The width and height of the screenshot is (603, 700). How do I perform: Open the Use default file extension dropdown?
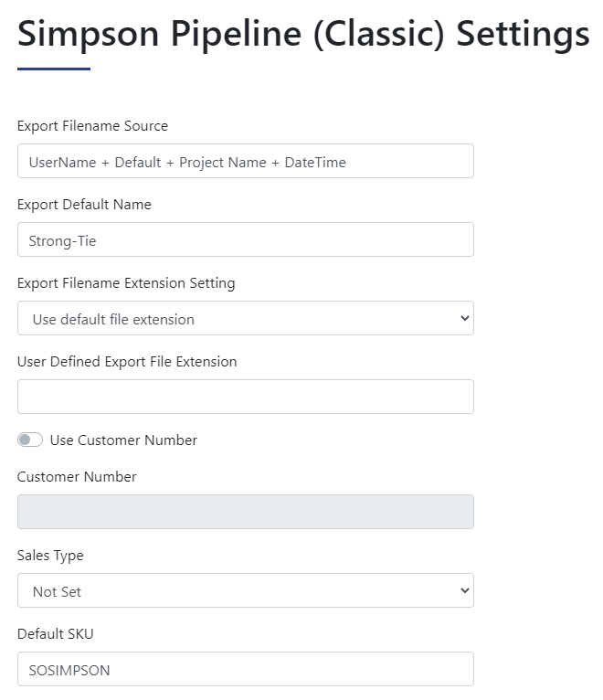point(246,318)
